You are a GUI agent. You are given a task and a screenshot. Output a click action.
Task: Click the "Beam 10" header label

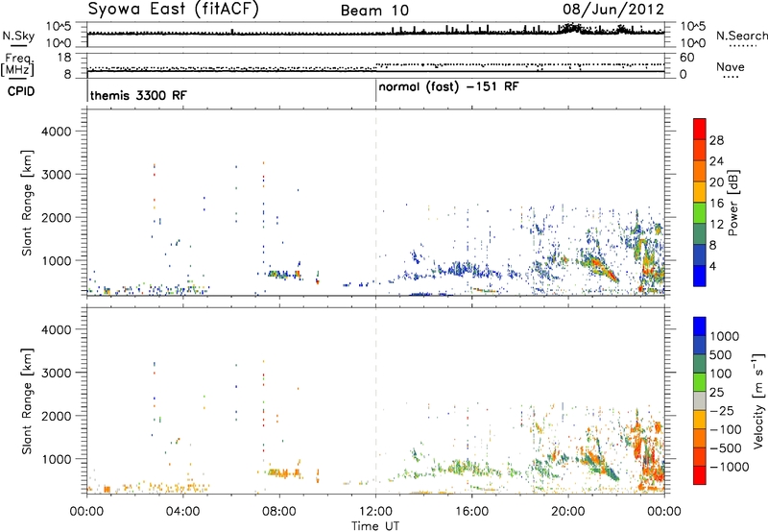(x=374, y=11)
